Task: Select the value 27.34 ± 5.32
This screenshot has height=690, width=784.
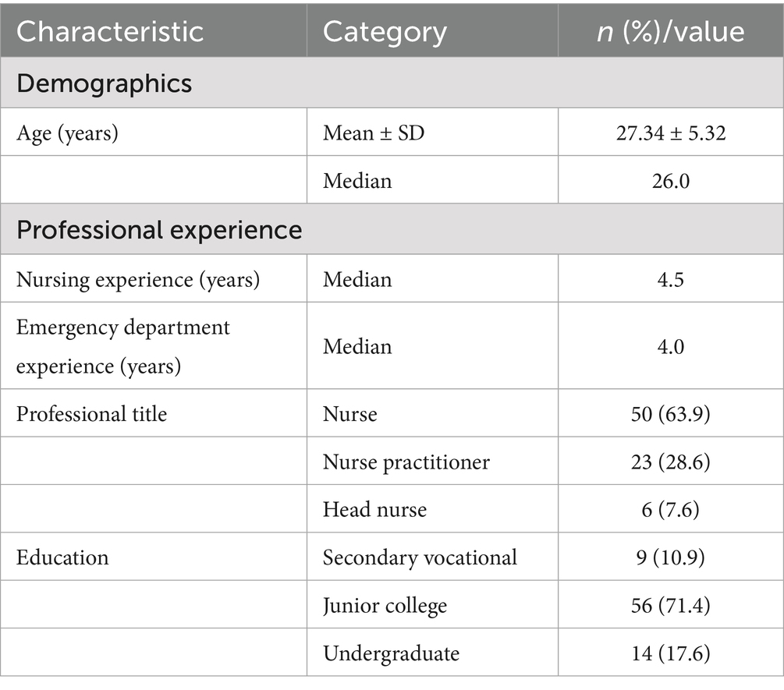Action: click(x=670, y=133)
